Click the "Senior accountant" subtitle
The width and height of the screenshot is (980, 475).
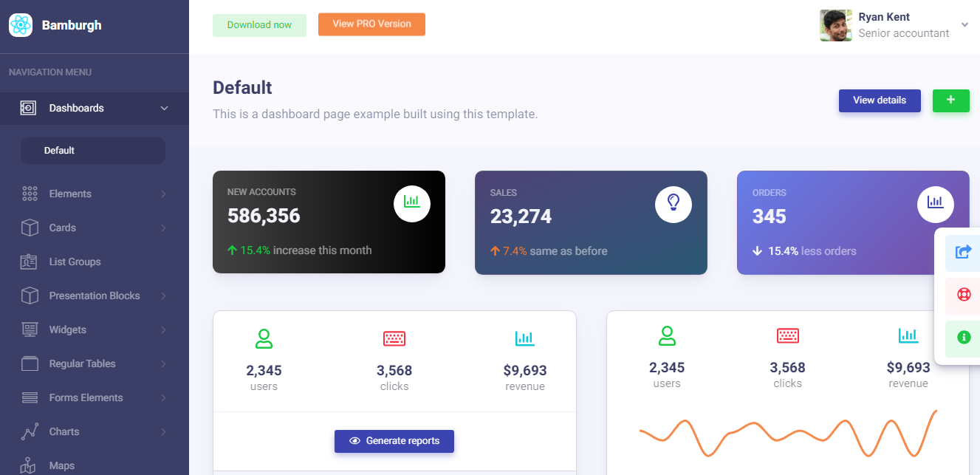pos(904,33)
